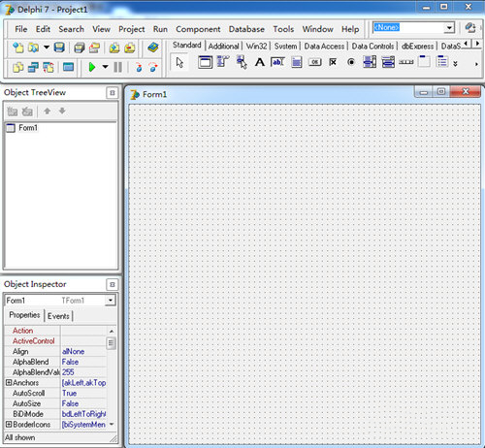Select the CheckBox component in palette
This screenshot has width=485, height=448.
coord(333,62)
